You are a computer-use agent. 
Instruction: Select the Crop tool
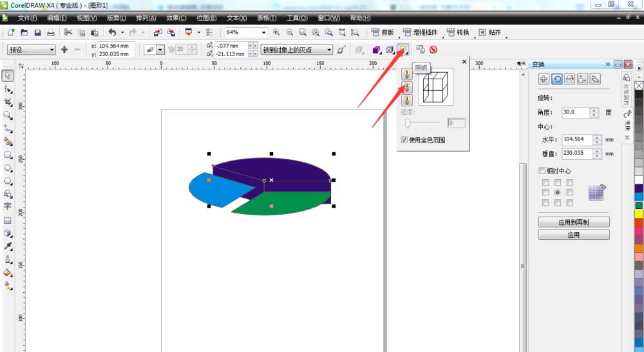tap(8, 102)
